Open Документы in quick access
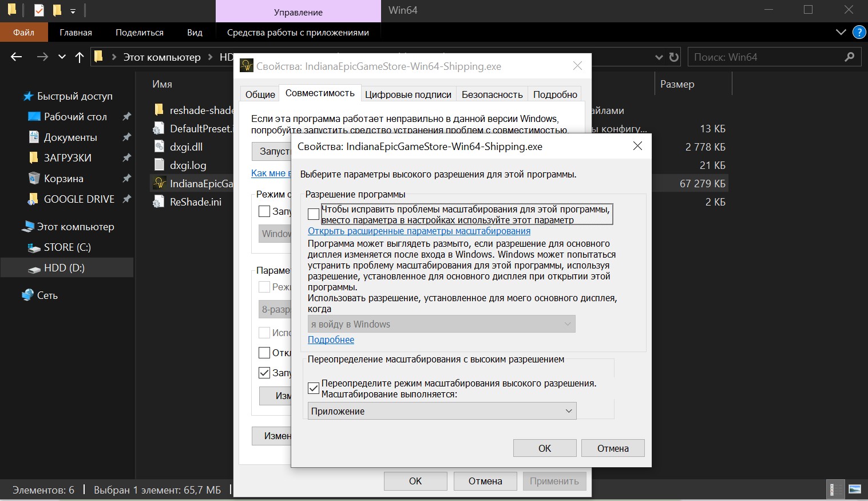The image size is (868, 501). click(x=70, y=137)
